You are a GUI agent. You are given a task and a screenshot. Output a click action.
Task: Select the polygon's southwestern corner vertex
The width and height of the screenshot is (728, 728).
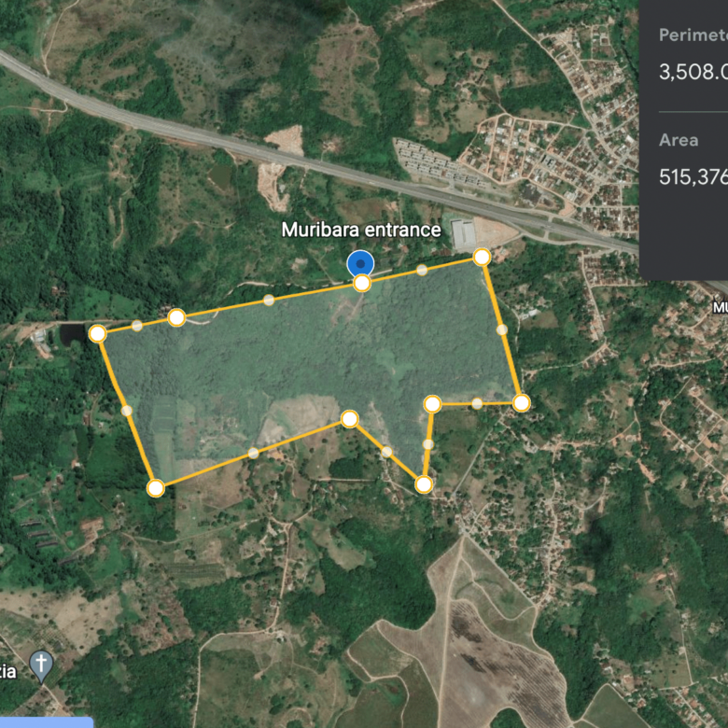pyautogui.click(x=156, y=488)
